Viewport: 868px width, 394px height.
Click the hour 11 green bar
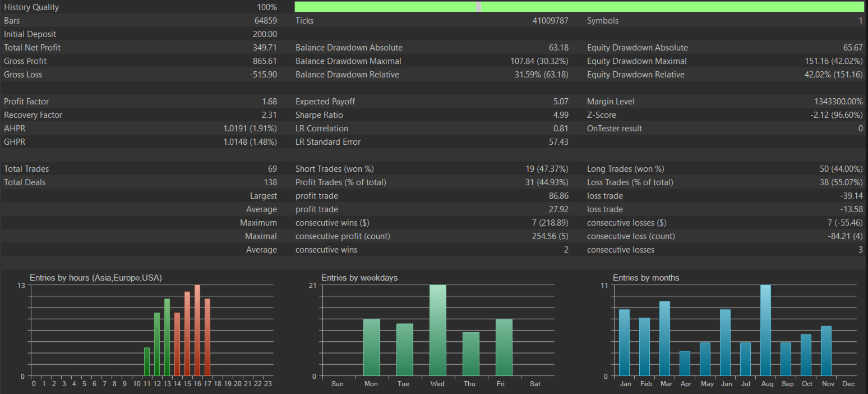click(147, 361)
